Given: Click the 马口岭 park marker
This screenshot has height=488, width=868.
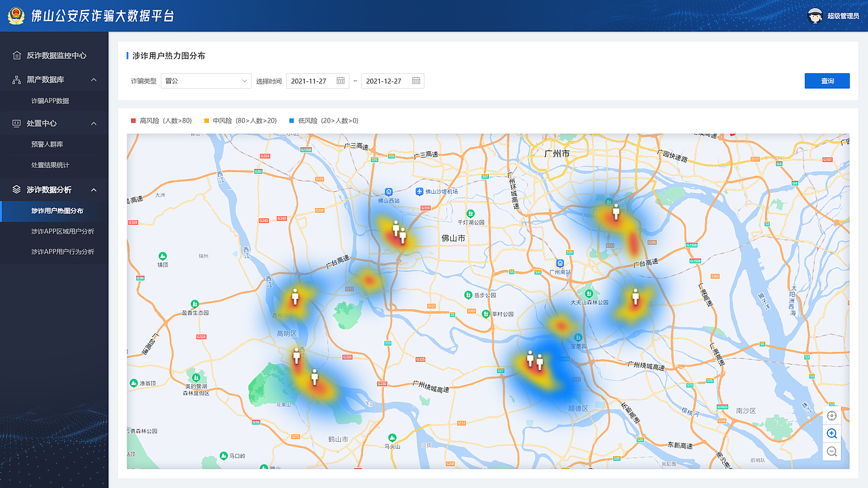Looking at the screenshot, I should [224, 455].
